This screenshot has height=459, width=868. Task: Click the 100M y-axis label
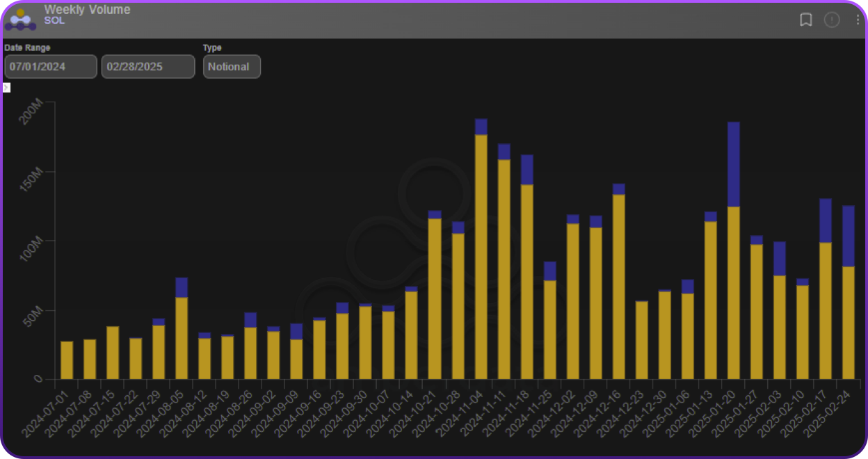coord(33,249)
